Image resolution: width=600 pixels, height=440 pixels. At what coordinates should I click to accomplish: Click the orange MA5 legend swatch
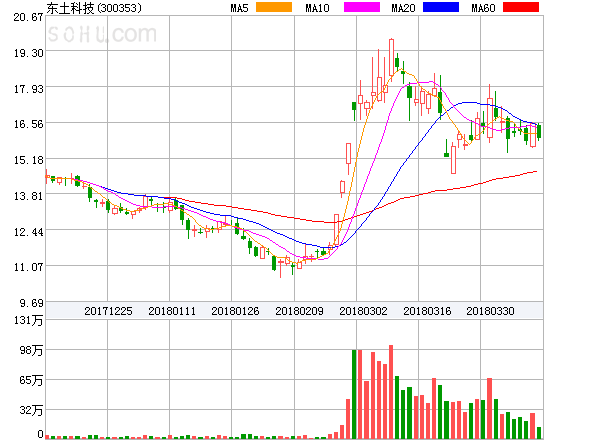pos(274,7)
